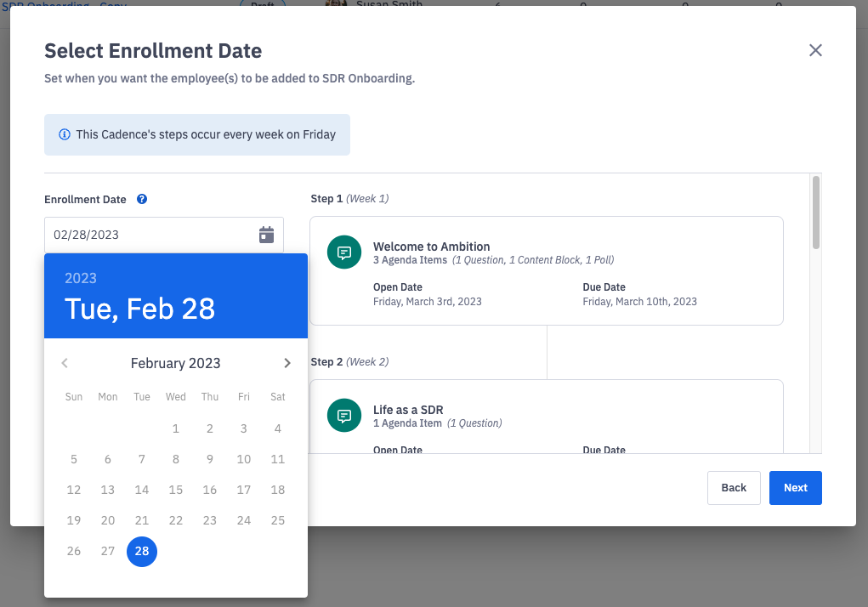Click the Next button
This screenshot has width=868, height=607.
(796, 488)
